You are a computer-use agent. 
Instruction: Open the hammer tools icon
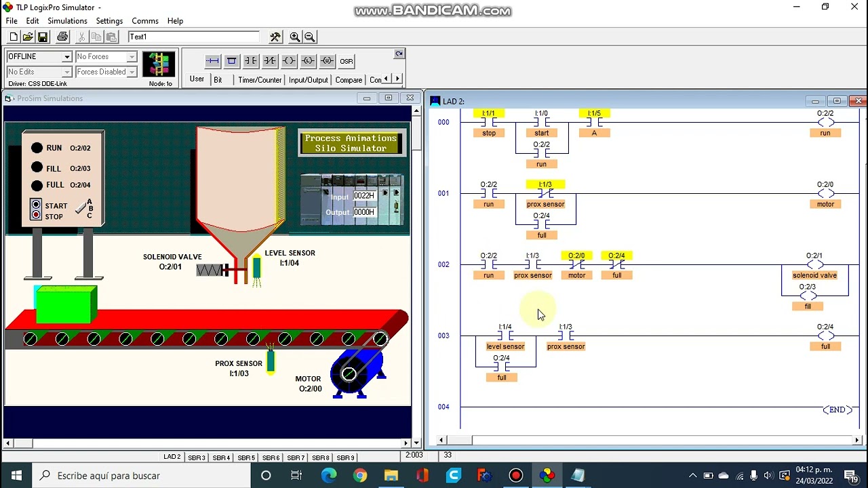coord(275,37)
